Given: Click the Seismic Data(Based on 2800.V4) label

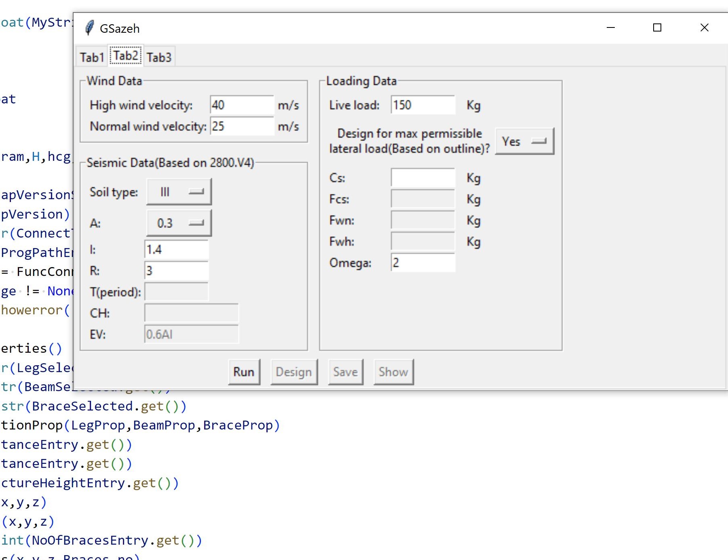Looking at the screenshot, I should click(x=170, y=163).
